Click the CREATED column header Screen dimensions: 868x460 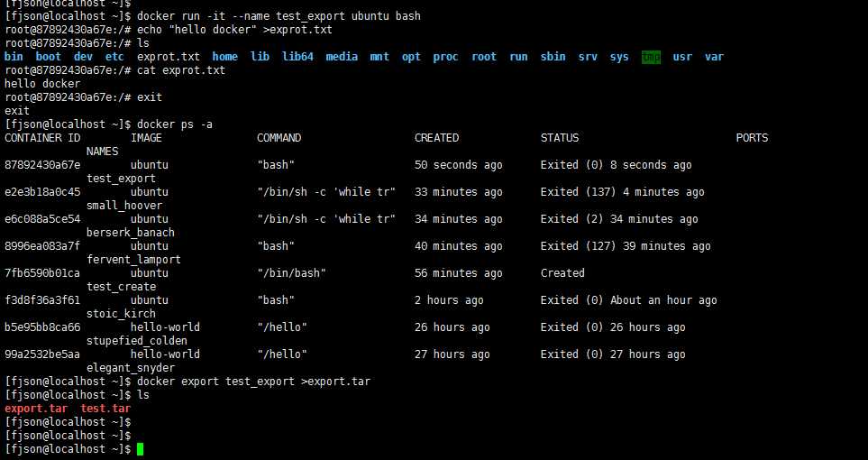[x=437, y=138]
